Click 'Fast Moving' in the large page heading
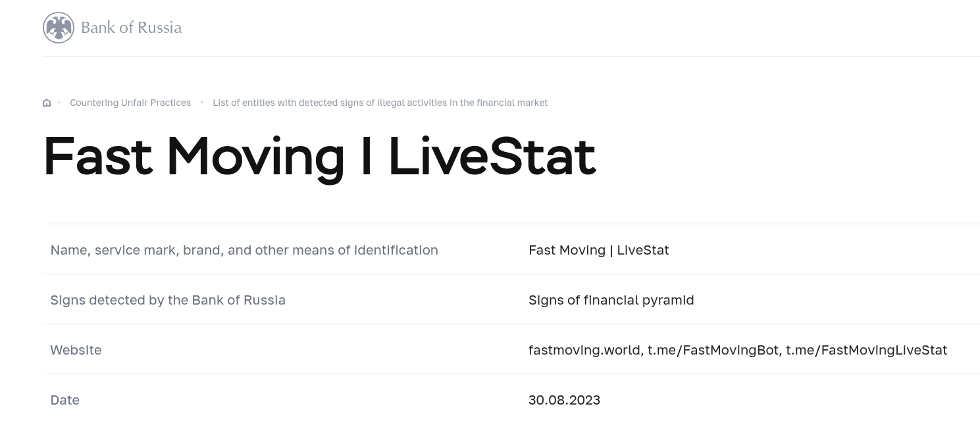This screenshot has height=421, width=980. (x=193, y=157)
